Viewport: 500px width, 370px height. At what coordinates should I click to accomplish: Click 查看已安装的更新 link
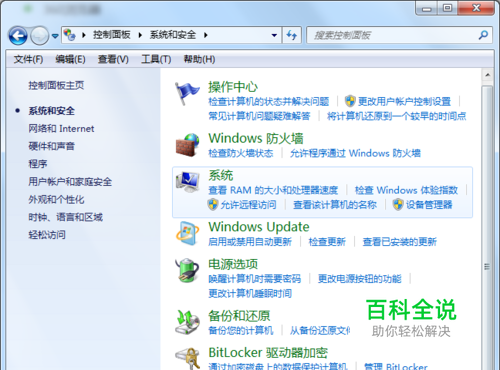coord(400,242)
